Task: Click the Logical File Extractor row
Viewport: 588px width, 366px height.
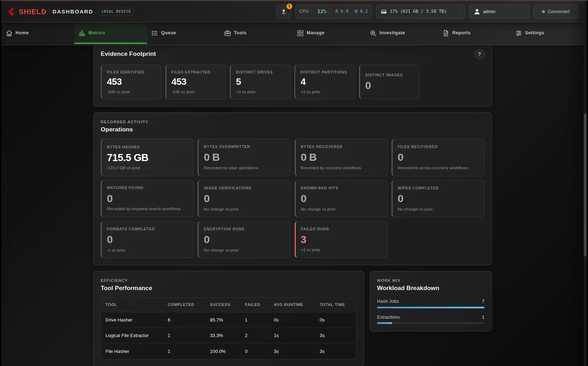Action: coord(229,336)
